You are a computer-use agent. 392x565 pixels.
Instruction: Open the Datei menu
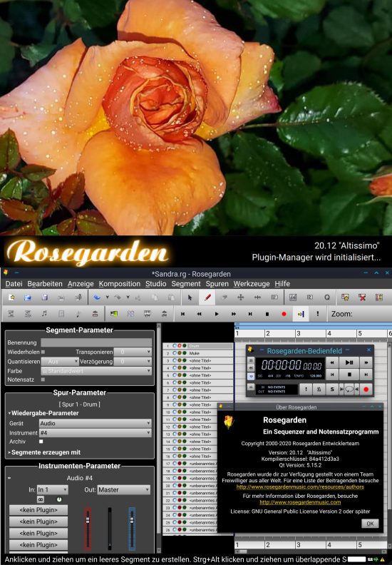pos(14,284)
